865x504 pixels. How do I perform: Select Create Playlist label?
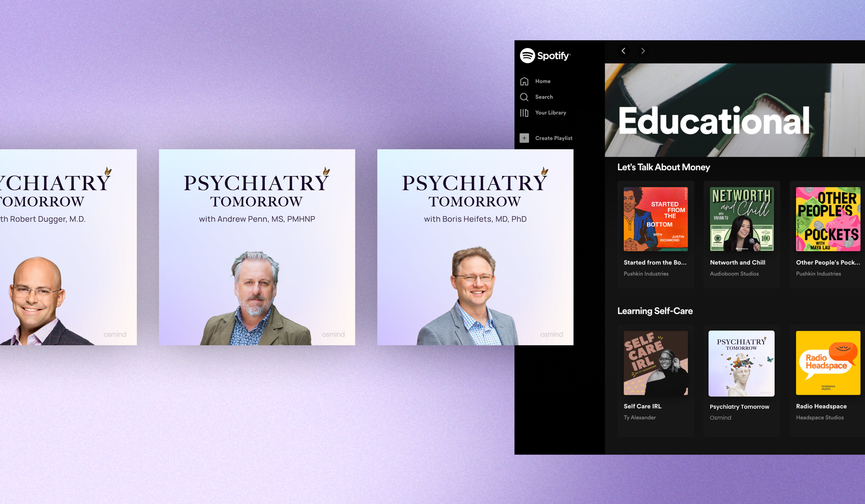[x=554, y=138]
